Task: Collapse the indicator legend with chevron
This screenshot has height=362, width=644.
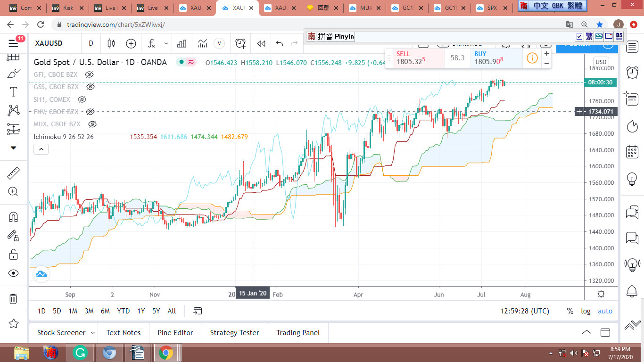Action: point(41,149)
